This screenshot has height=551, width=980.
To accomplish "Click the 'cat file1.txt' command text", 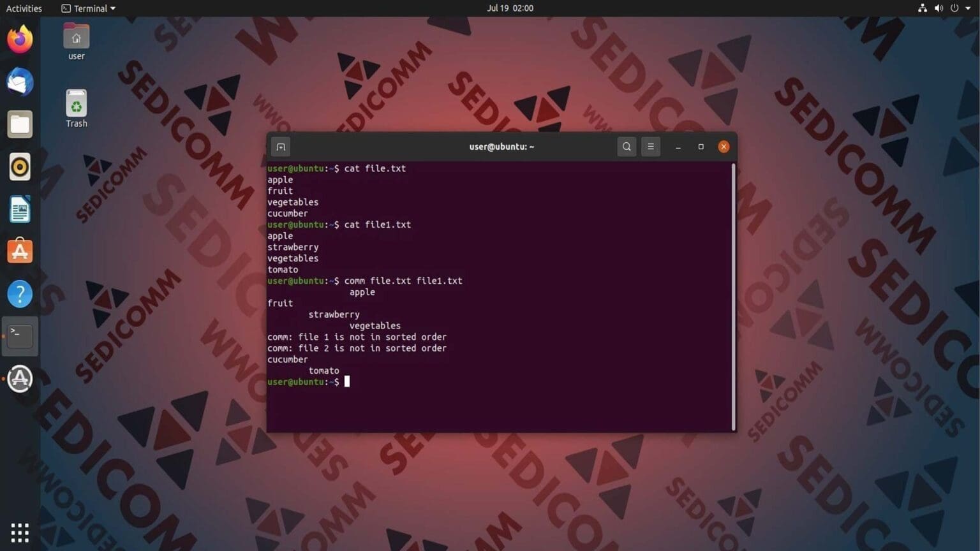I will click(378, 224).
